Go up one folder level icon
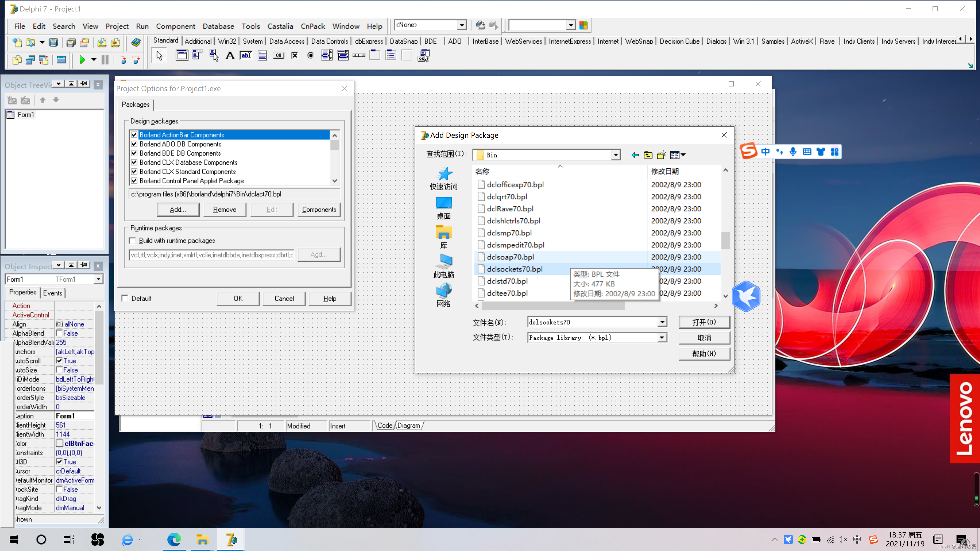 (648, 155)
